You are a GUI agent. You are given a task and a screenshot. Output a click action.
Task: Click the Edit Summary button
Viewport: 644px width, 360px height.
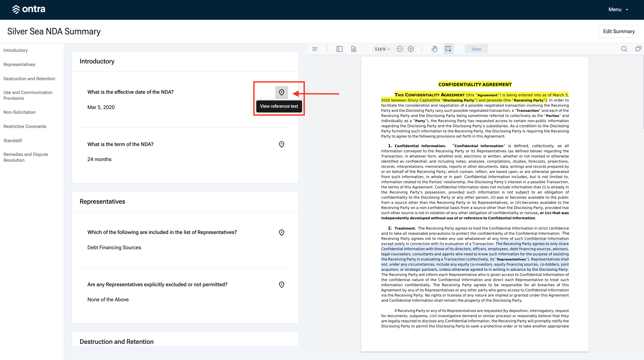(619, 31)
